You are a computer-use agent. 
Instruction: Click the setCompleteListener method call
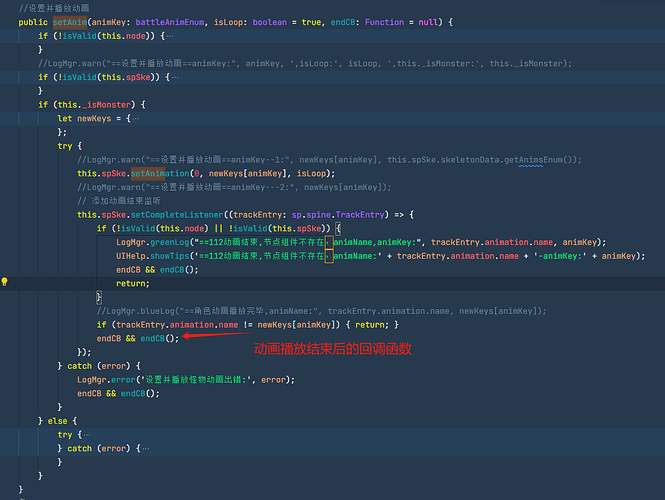coord(177,215)
